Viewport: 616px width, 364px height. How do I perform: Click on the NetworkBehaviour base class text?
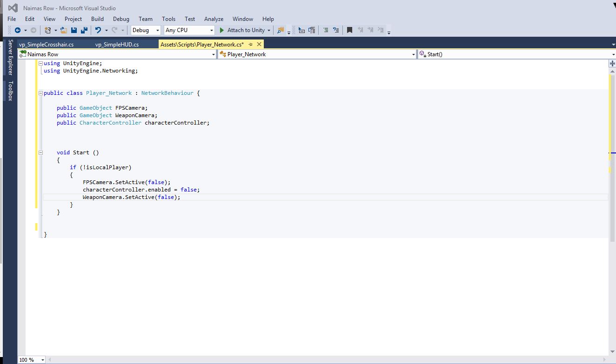click(167, 93)
